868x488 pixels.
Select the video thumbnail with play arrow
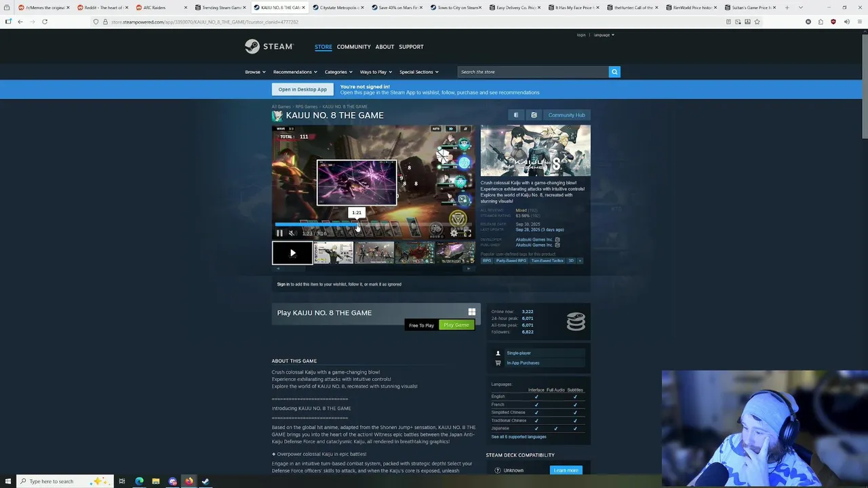tap(292, 253)
